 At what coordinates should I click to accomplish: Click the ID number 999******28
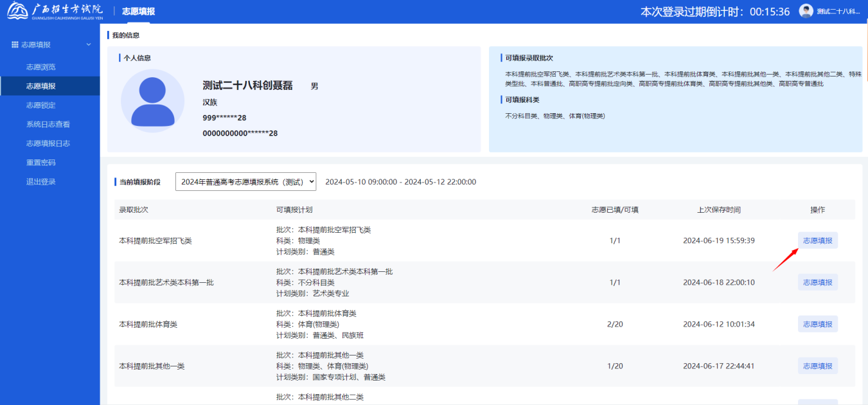click(x=224, y=118)
